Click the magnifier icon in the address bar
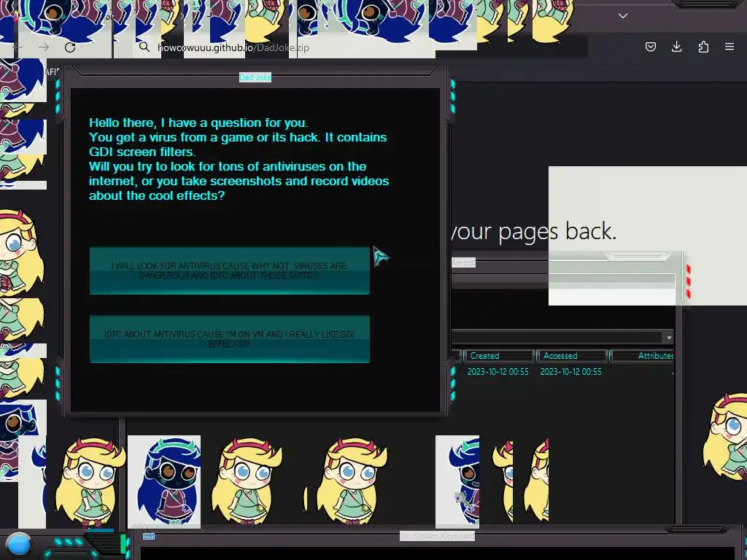This screenshot has width=747, height=560. [144, 47]
